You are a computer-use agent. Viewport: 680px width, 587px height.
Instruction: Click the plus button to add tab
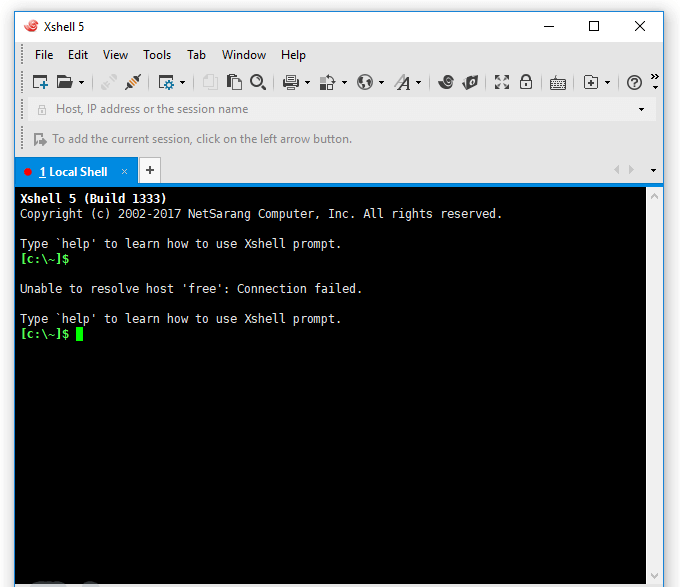coord(150,170)
